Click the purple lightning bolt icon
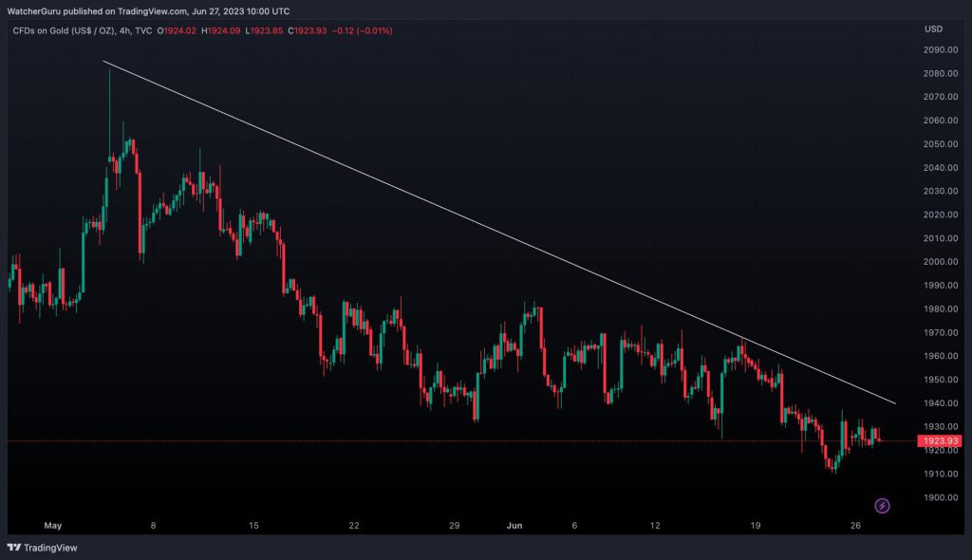 coord(882,506)
